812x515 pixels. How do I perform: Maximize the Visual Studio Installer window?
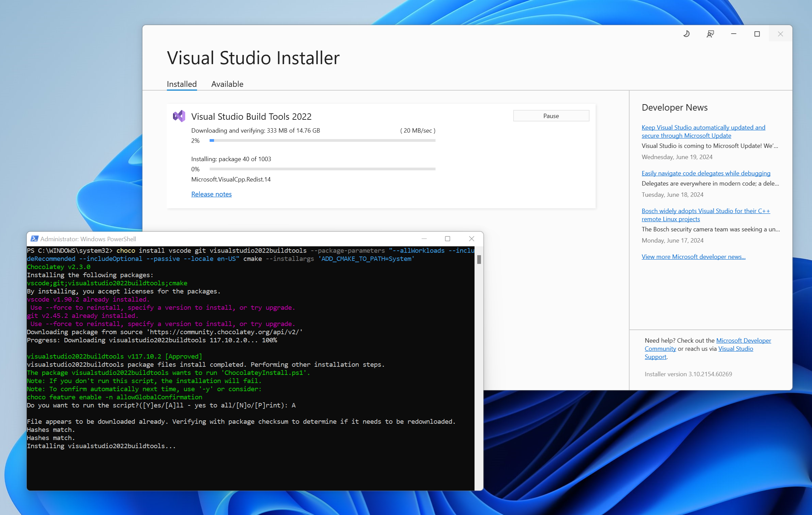pos(757,34)
